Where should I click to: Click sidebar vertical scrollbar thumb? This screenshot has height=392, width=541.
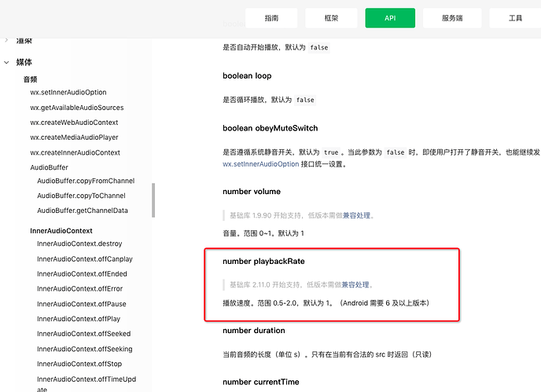click(153, 200)
